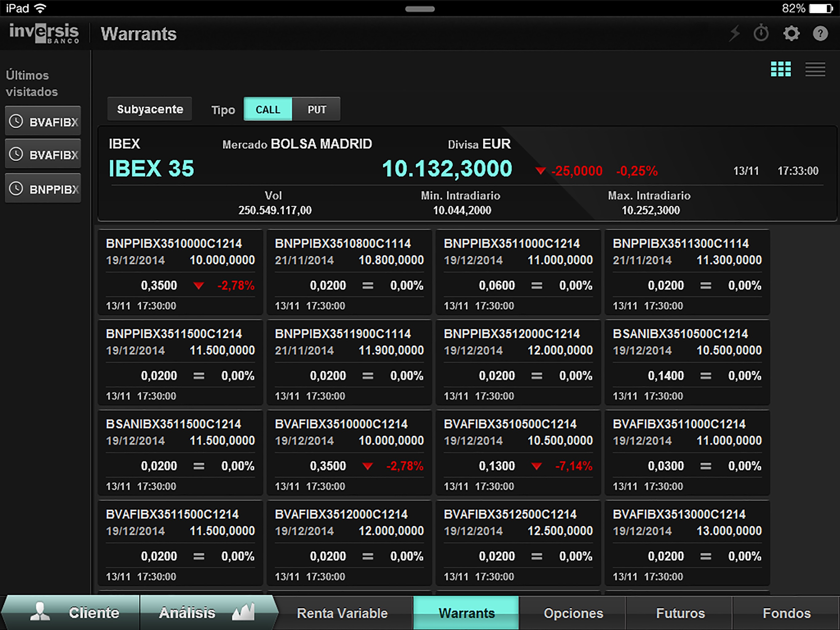This screenshot has width=840, height=630.
Task: Open warrant BVAFIBX3511500C1214
Action: click(180, 543)
